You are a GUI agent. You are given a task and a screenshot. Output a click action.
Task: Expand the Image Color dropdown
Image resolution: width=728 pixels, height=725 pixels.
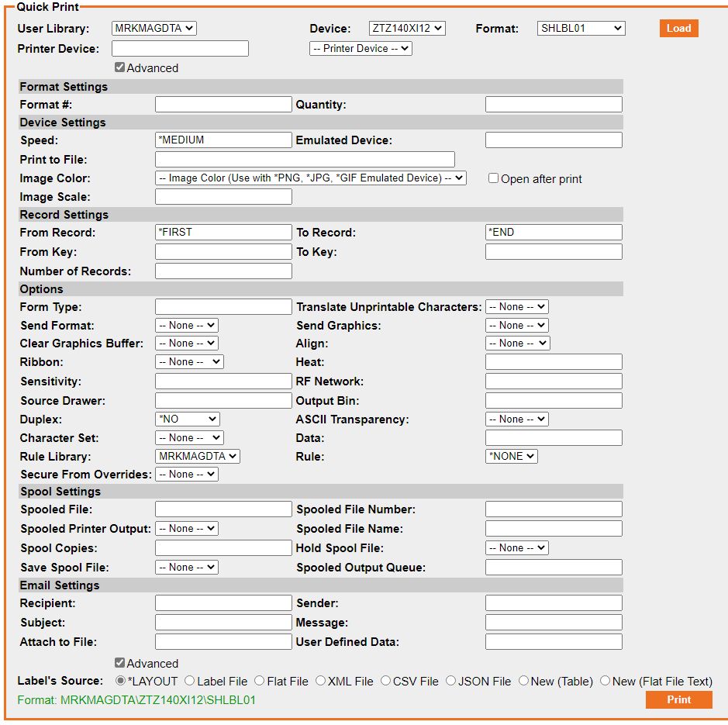tap(311, 178)
